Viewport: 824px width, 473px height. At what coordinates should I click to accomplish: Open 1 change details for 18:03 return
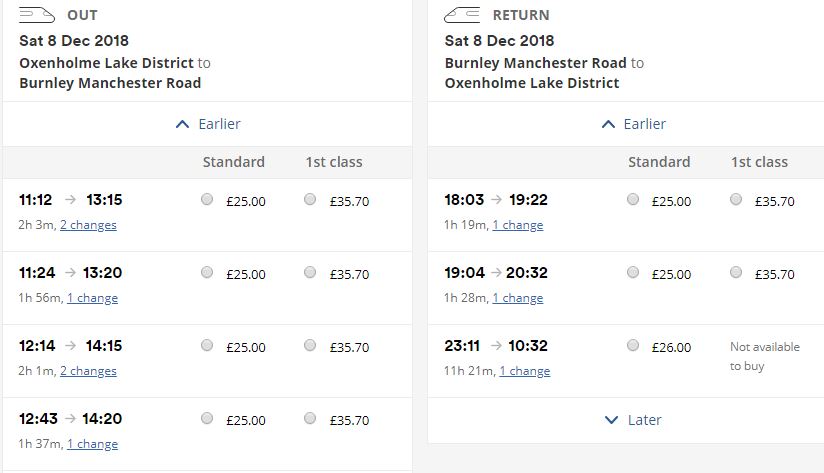[x=518, y=225]
